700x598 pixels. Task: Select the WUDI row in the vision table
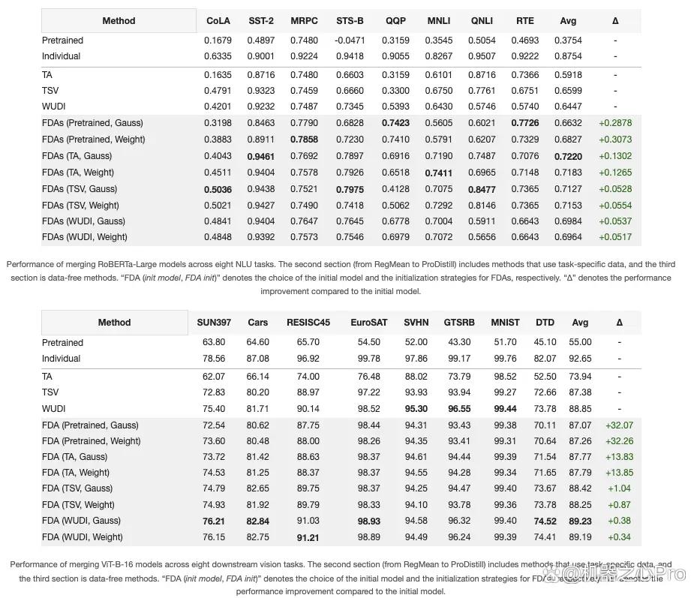click(341, 409)
